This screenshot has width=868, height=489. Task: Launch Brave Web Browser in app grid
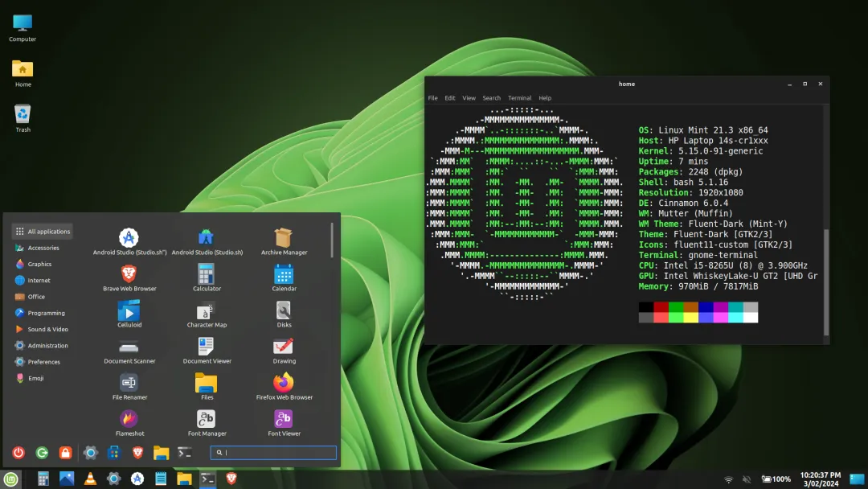pos(129,278)
